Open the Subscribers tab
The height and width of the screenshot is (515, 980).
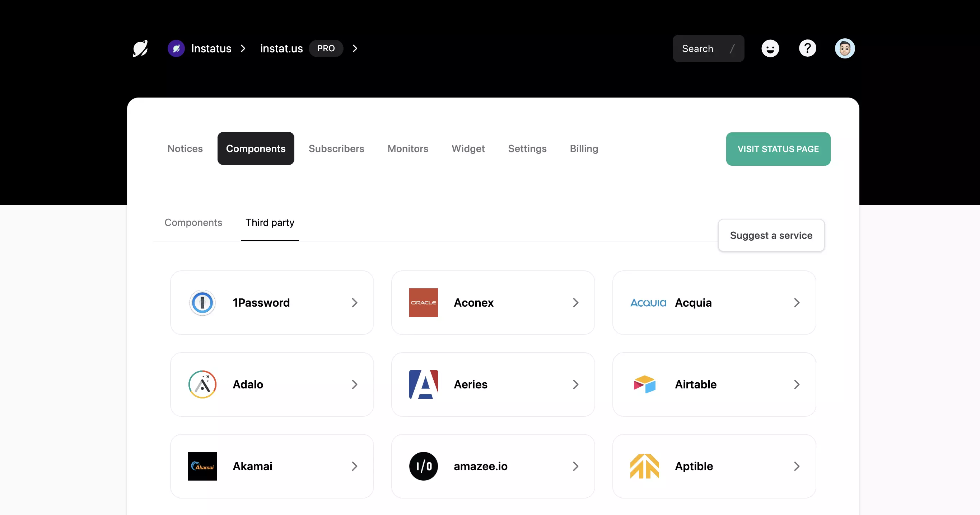(336, 148)
